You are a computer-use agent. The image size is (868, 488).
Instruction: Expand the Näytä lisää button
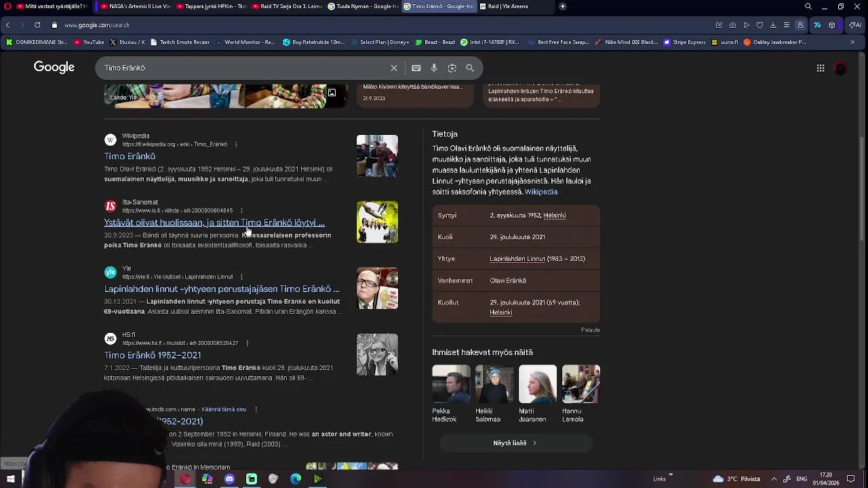(x=516, y=443)
